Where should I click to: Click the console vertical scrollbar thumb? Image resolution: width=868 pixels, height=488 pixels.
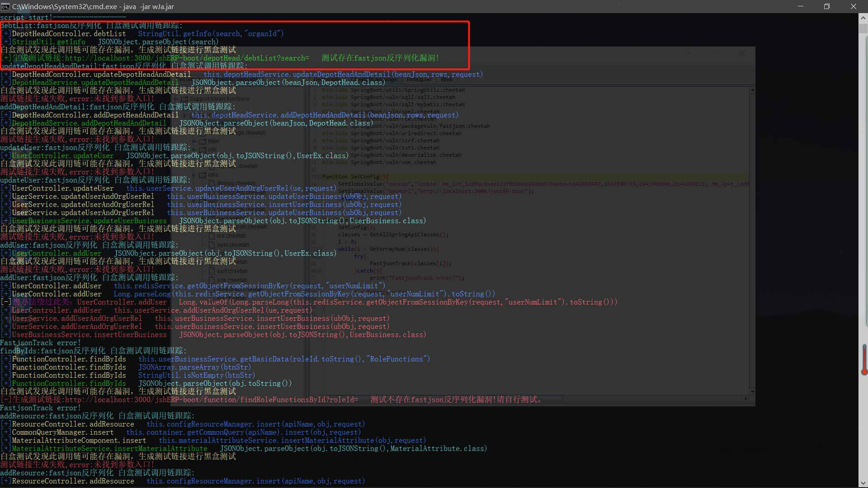point(863,28)
